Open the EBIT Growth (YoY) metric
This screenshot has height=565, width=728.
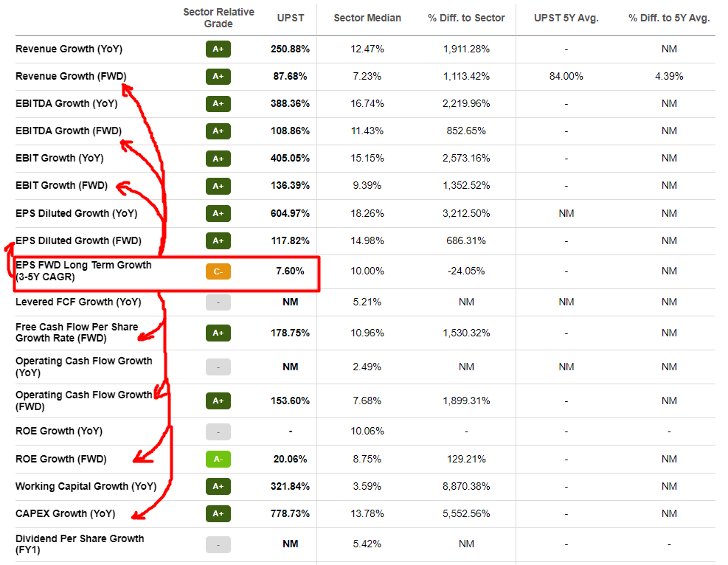point(60,159)
